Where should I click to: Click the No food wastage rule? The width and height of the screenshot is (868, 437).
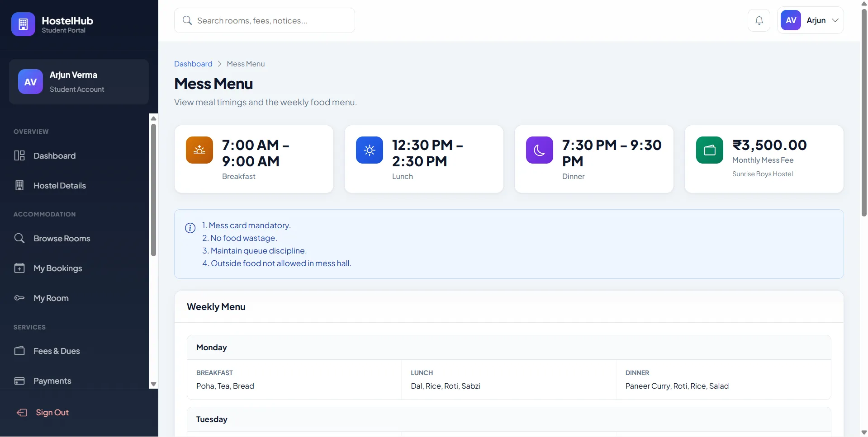click(x=240, y=238)
